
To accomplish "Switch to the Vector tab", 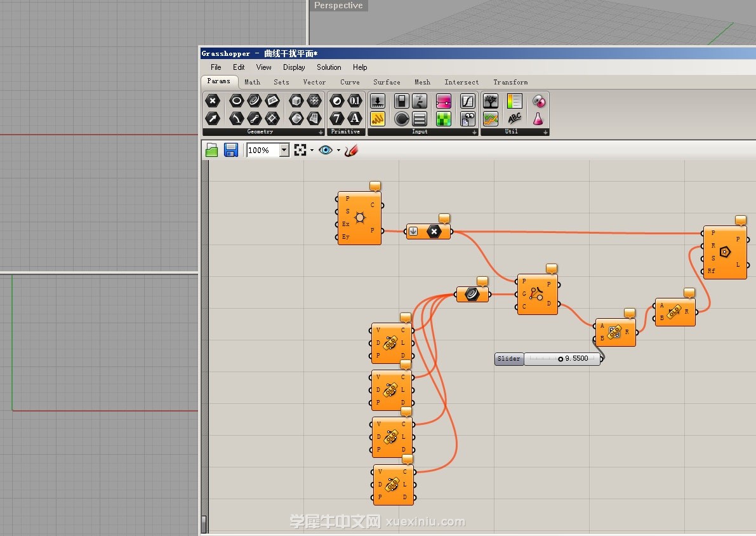I will pos(314,82).
